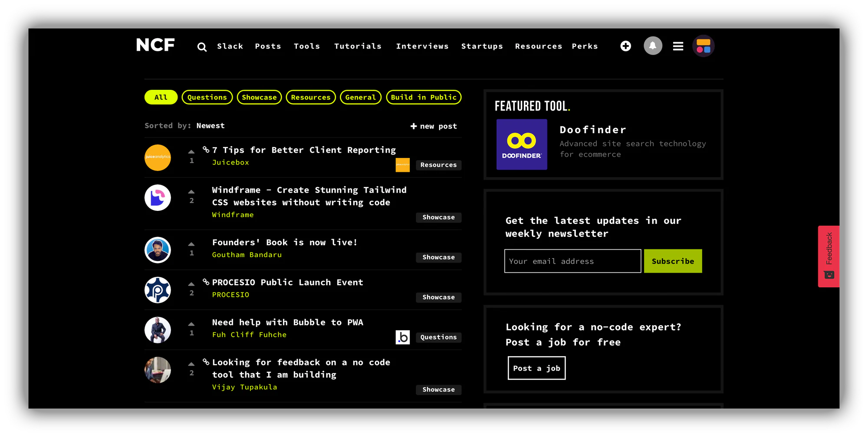Click the new post link

tap(434, 126)
